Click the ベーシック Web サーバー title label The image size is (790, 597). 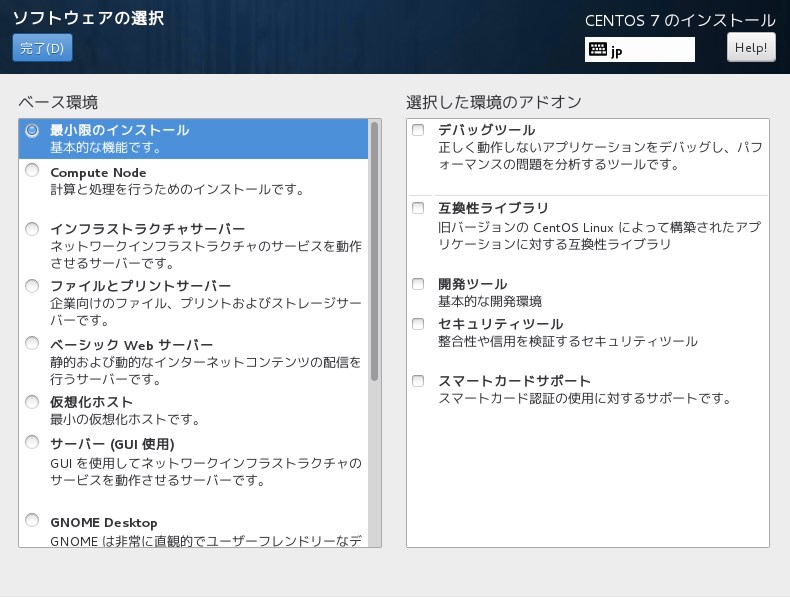pos(131,345)
